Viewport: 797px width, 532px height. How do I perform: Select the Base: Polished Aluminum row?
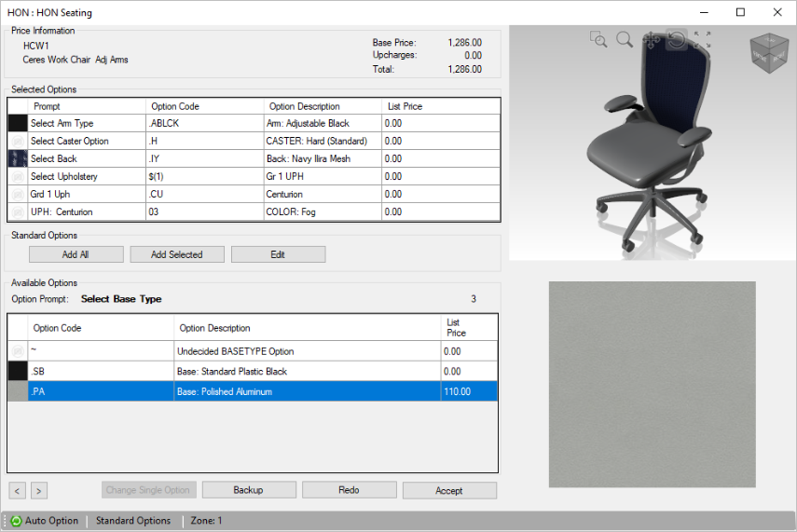pyautogui.click(x=253, y=391)
